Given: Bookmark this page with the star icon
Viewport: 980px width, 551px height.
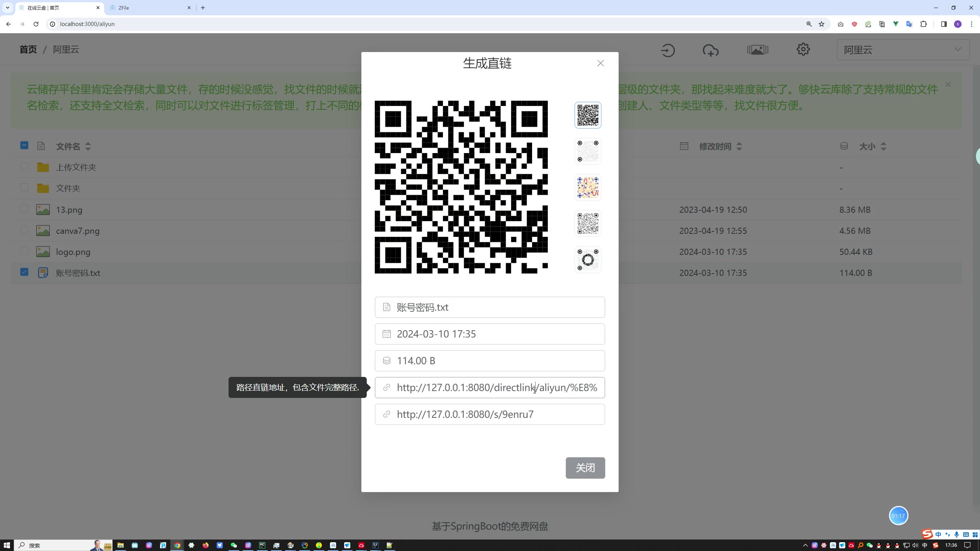Looking at the screenshot, I should [x=822, y=24].
